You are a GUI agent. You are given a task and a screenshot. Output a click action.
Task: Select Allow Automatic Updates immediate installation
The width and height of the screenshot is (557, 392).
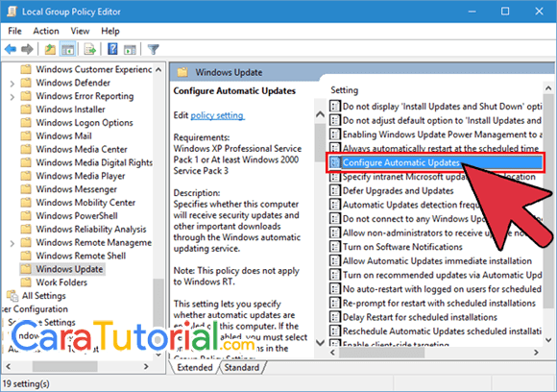click(435, 261)
